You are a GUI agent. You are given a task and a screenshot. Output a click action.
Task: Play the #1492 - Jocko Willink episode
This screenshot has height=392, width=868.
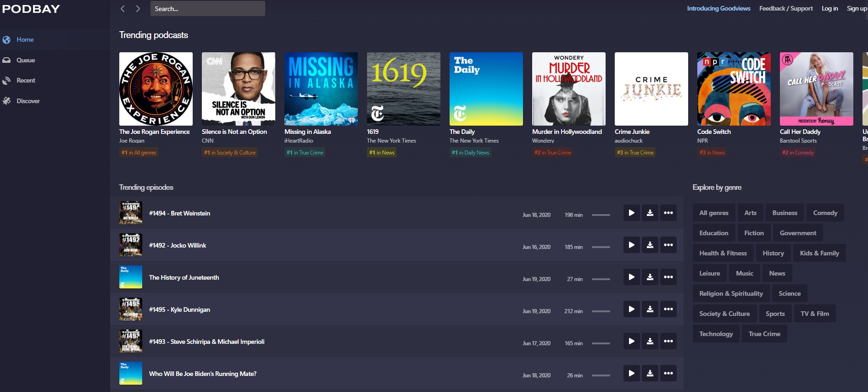pyautogui.click(x=631, y=245)
